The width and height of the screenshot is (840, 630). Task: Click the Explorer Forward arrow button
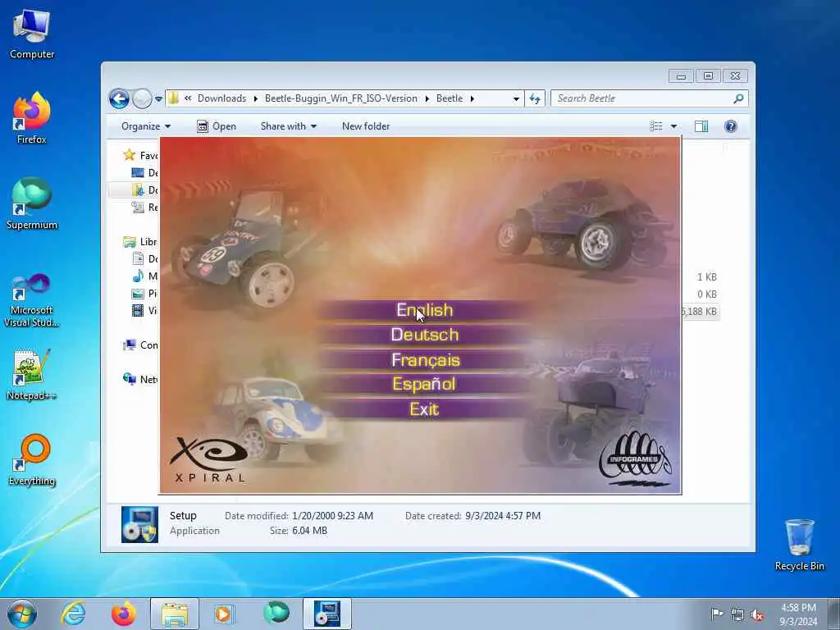click(142, 98)
